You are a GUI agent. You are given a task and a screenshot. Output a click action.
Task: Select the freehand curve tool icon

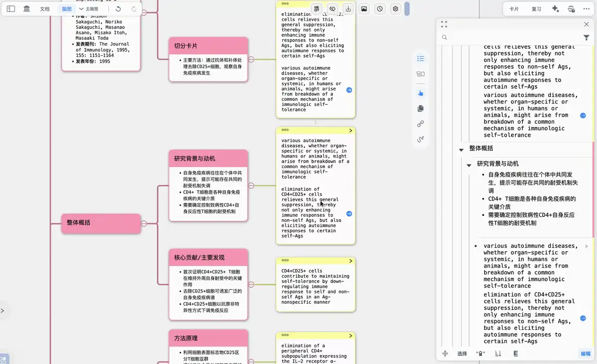click(x=420, y=139)
